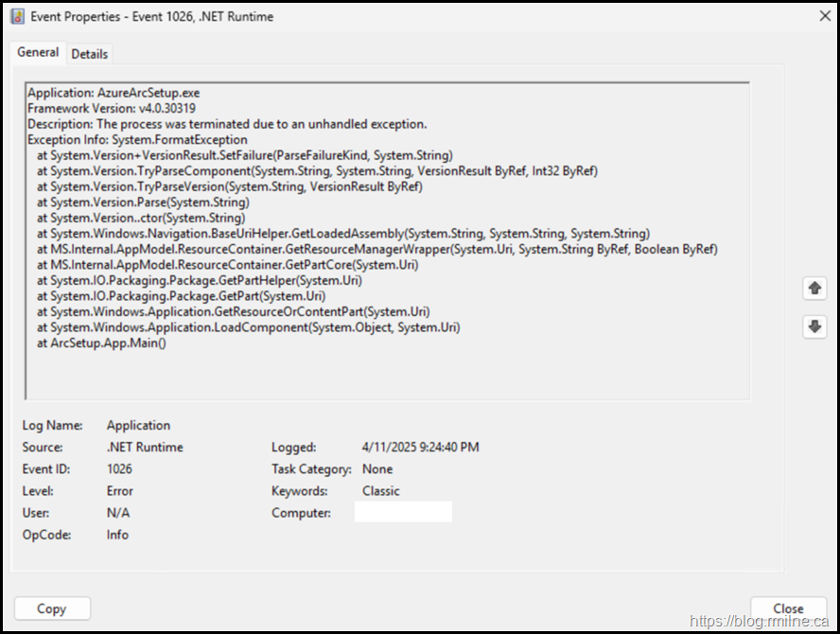The width and height of the screenshot is (840, 634).
Task: Click the Level value 'Error'
Action: pyautogui.click(x=120, y=491)
